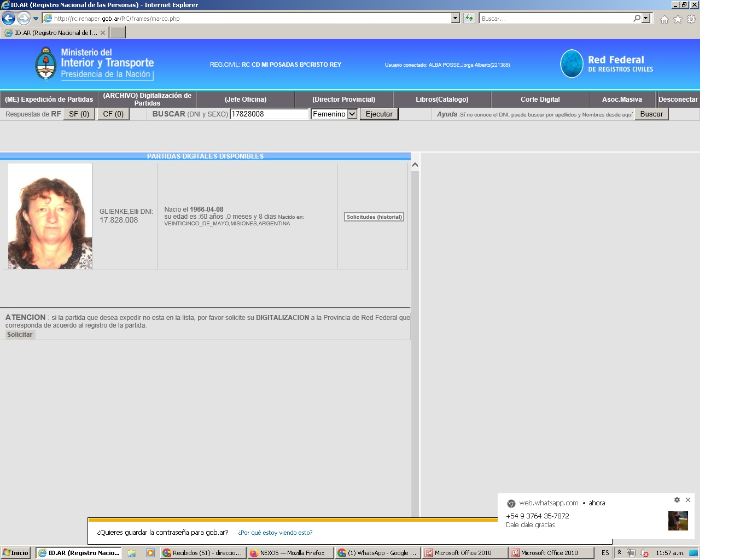This screenshot has width=746, height=560.
Task: Dismiss the WhatsApp notification popup
Action: pos(688,500)
